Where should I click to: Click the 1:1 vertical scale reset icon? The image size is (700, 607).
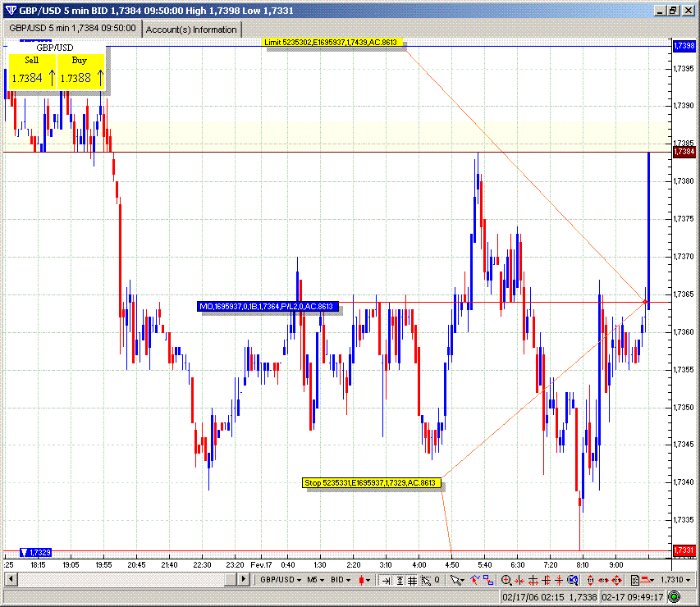[x=590, y=580]
